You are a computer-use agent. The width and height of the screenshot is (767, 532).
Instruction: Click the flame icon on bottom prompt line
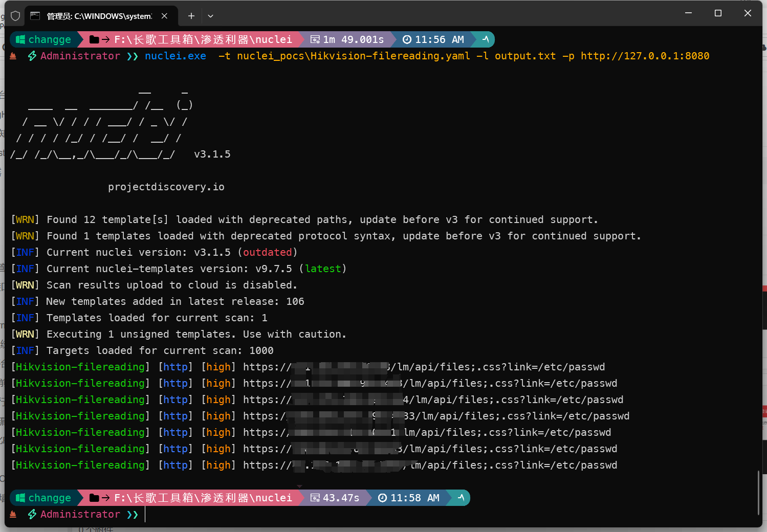(x=13, y=514)
